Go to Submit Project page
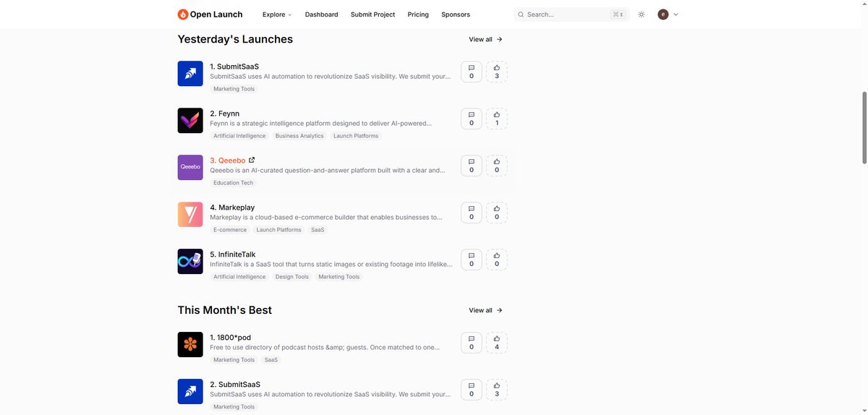Image resolution: width=868 pixels, height=415 pixels. 373,14
